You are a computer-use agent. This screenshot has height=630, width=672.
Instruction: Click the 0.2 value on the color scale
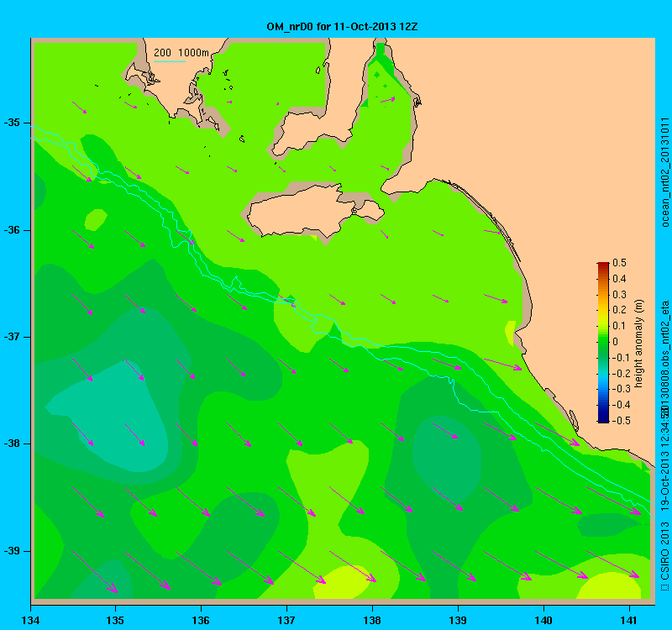tap(619, 310)
